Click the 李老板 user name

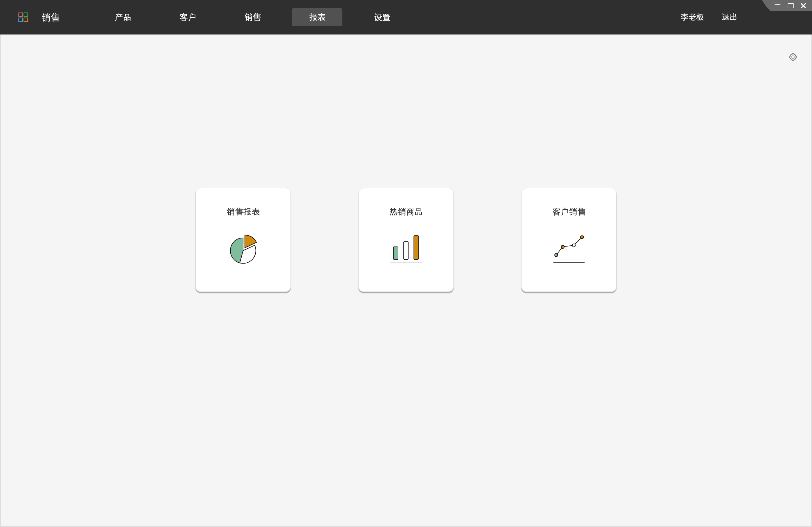point(692,17)
